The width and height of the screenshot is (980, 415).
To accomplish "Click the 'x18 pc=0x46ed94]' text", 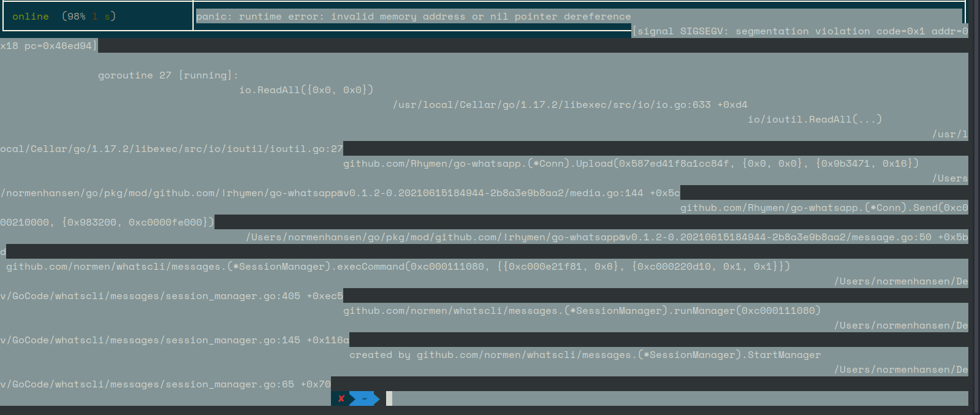I will [x=49, y=46].
